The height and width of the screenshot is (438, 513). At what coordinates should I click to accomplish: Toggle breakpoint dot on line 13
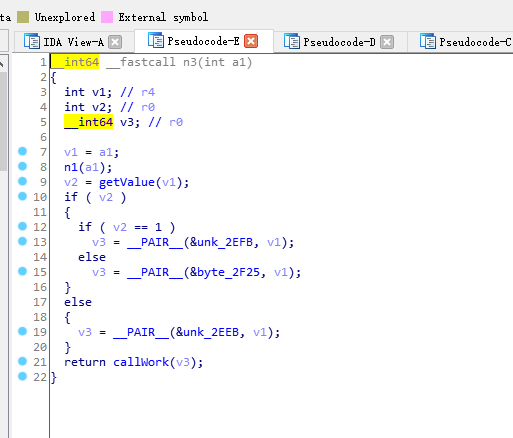22,241
